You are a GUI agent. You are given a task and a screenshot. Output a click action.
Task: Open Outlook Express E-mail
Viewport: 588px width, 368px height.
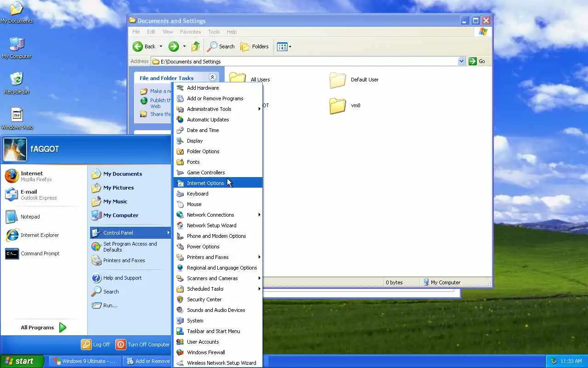pos(44,195)
